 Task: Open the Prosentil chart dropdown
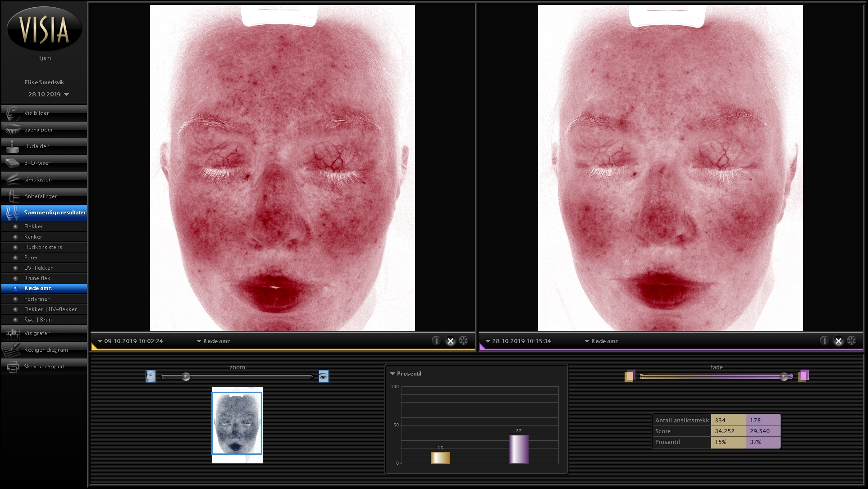tap(406, 374)
